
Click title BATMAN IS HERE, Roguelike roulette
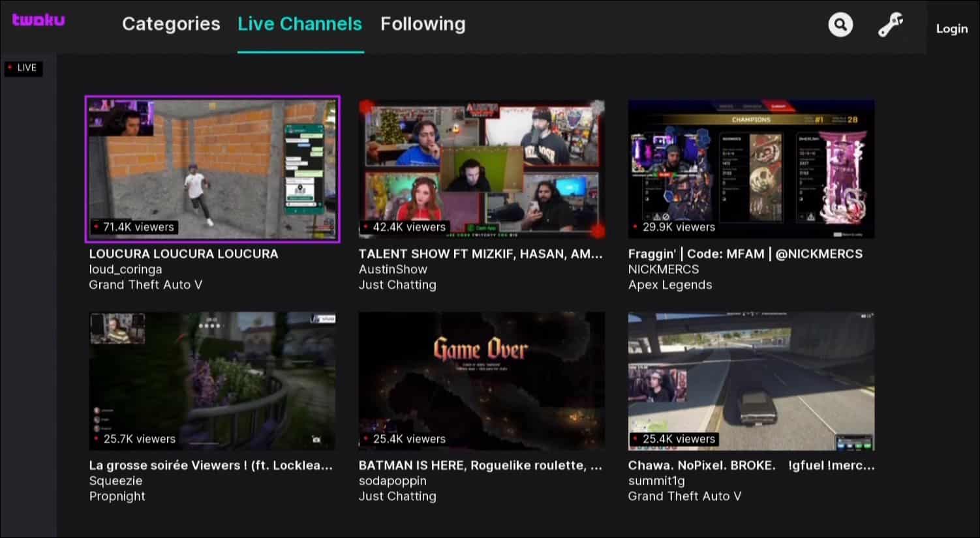coord(480,466)
